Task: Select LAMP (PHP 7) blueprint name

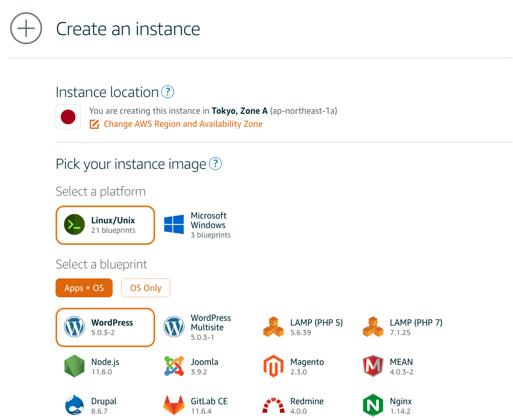Action: click(x=416, y=322)
